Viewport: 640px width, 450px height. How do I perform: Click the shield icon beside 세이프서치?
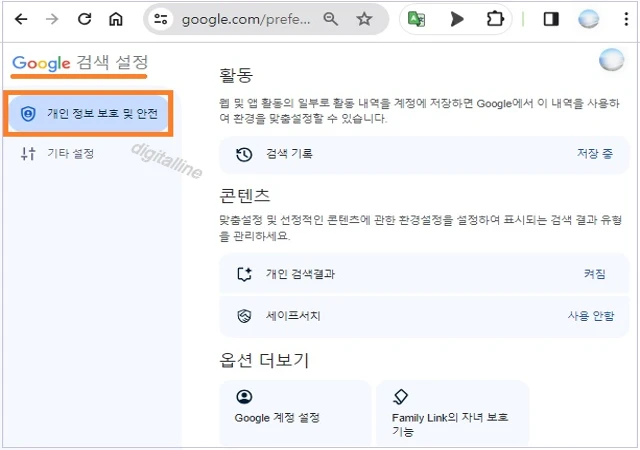pos(244,316)
